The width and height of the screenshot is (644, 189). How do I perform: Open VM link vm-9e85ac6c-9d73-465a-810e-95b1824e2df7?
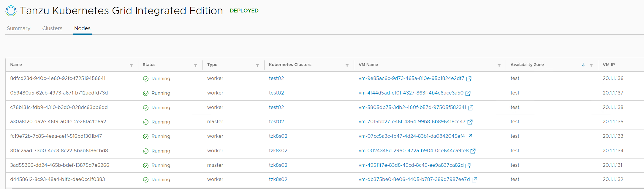(411, 78)
